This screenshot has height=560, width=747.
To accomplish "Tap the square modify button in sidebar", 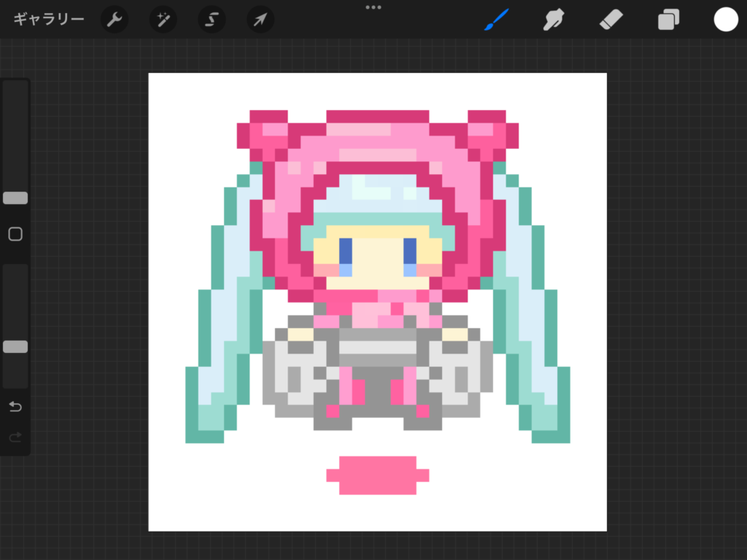I will (15, 234).
